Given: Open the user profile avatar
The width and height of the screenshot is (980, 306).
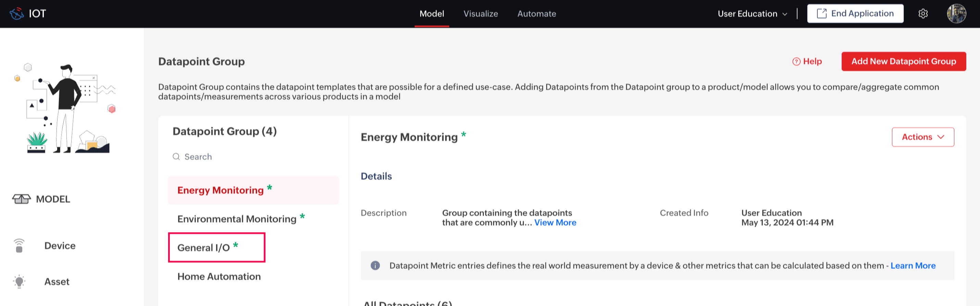Looking at the screenshot, I should coord(956,14).
